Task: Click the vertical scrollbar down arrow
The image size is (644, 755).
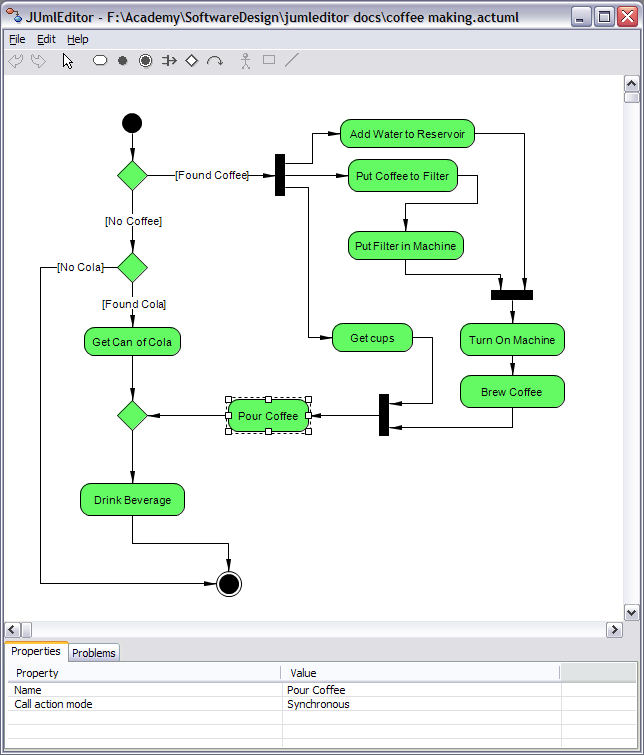Action: coord(631,612)
